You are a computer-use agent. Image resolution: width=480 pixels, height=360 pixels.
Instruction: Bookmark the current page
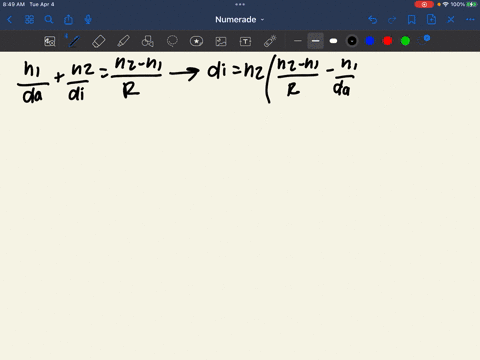412,20
